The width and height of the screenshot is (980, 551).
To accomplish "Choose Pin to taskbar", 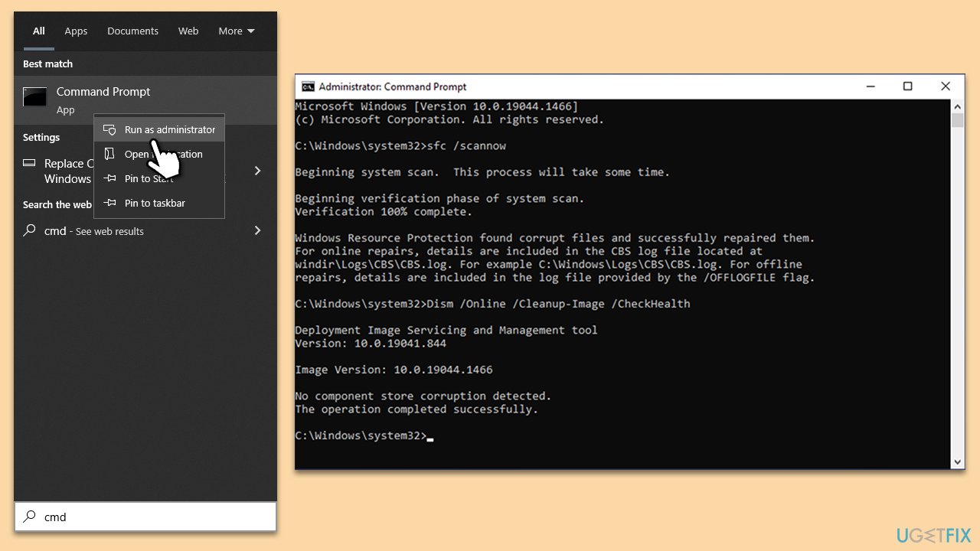I will coord(159,203).
